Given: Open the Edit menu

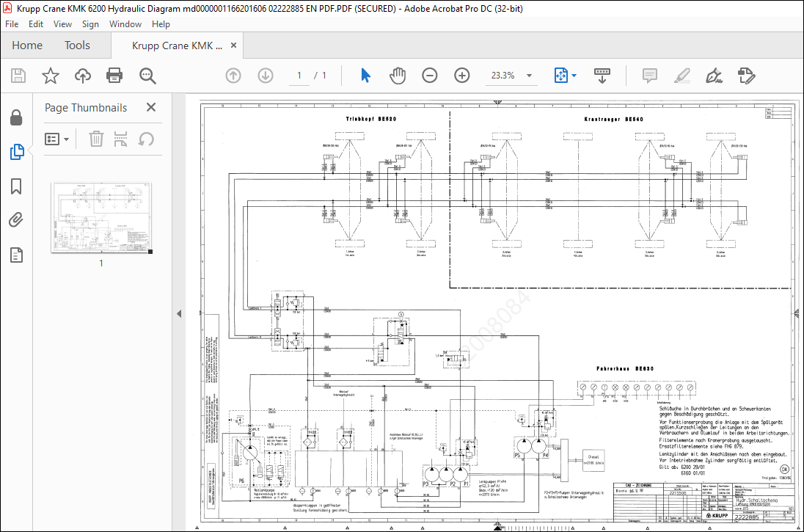Looking at the screenshot, I should pyautogui.click(x=36, y=24).
